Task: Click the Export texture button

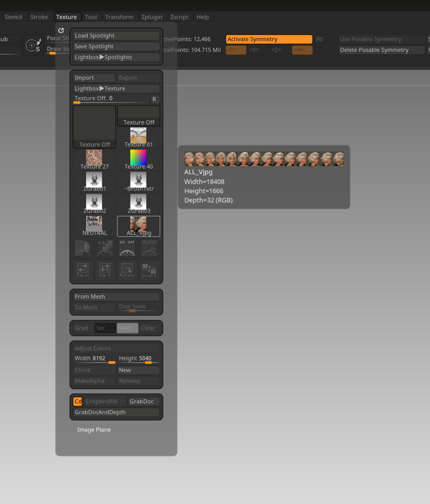Action: tap(139, 78)
